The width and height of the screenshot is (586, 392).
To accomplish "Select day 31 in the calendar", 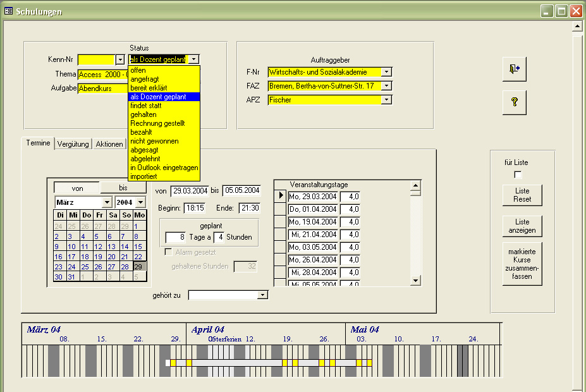I will coord(71,277).
